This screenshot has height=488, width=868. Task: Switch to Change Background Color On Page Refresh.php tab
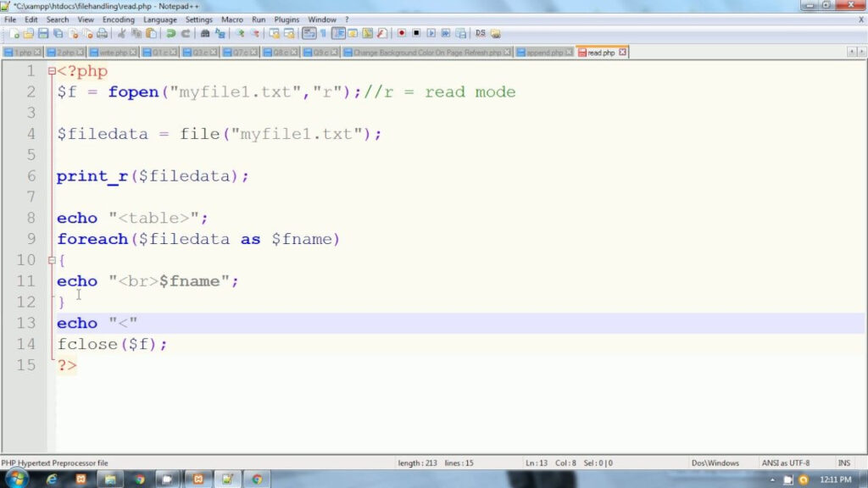tap(427, 53)
